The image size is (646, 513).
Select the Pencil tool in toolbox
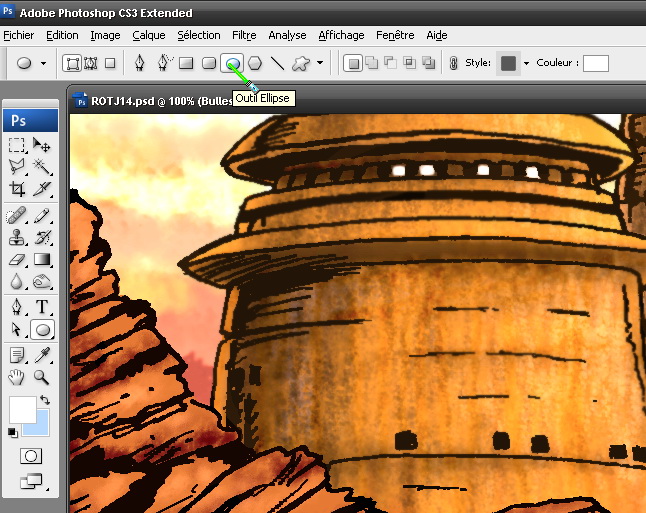(42, 216)
